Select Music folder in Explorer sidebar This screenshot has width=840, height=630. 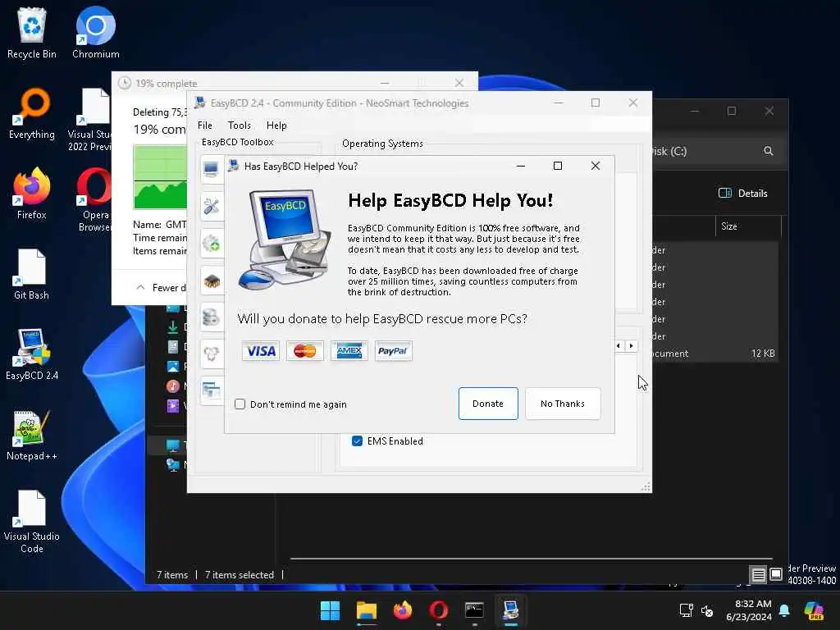click(173, 386)
